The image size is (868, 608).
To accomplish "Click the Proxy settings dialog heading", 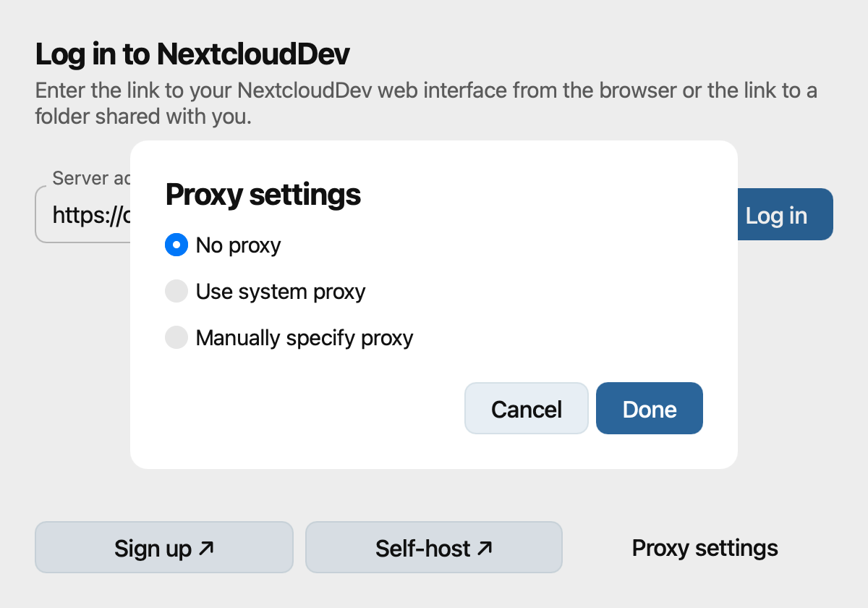I will tap(263, 195).
